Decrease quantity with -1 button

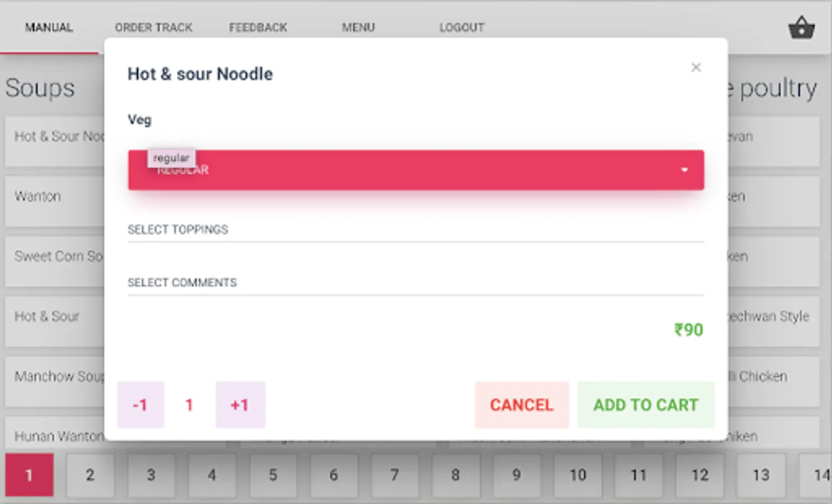tap(141, 405)
